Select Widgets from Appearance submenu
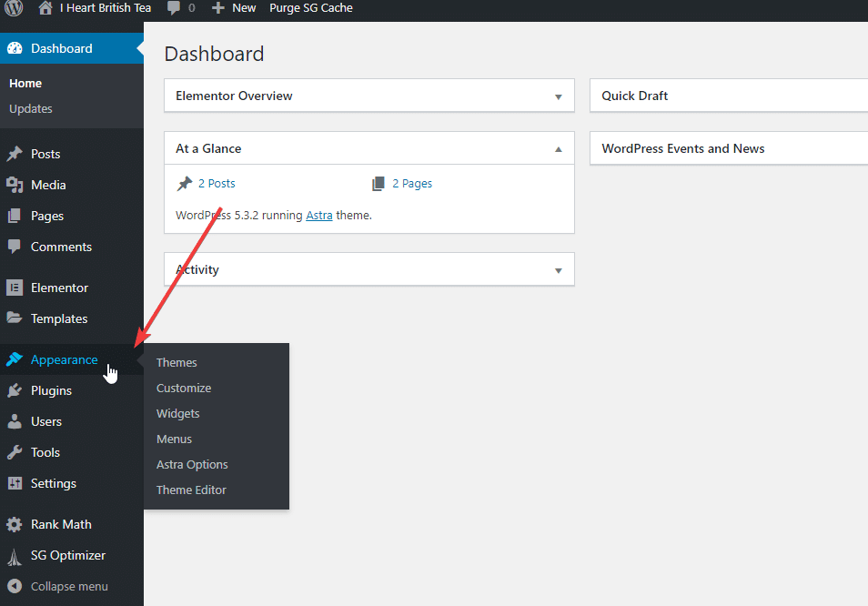Image resolution: width=868 pixels, height=606 pixels. [x=177, y=413]
